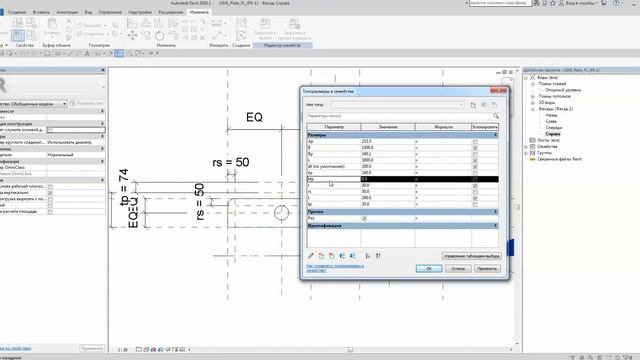
Task: Open the properties help link at bottom left
Action: (16, 348)
